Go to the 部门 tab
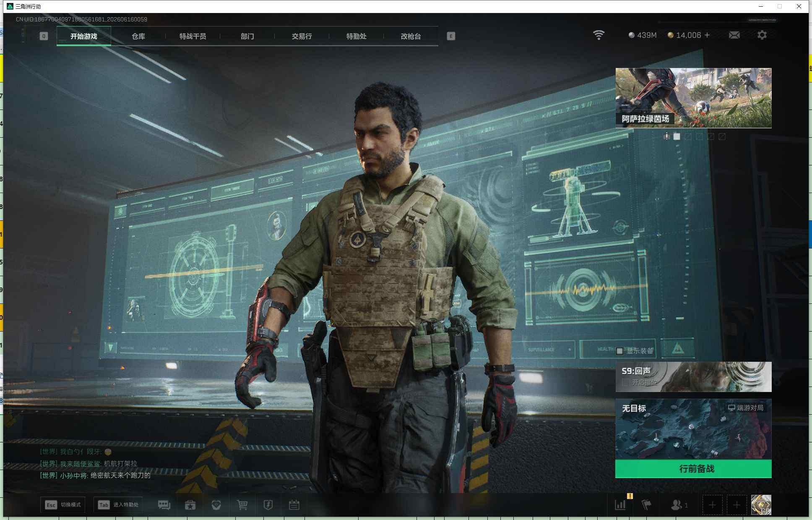 point(247,36)
